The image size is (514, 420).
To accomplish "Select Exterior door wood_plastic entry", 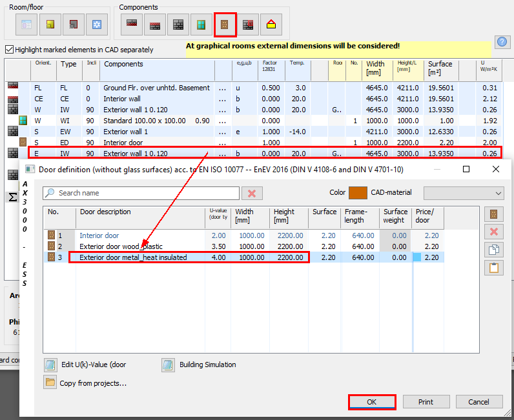I will 121,246.
